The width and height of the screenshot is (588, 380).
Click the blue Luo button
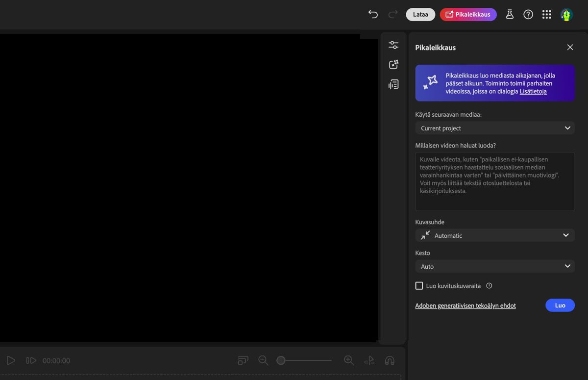(x=560, y=305)
